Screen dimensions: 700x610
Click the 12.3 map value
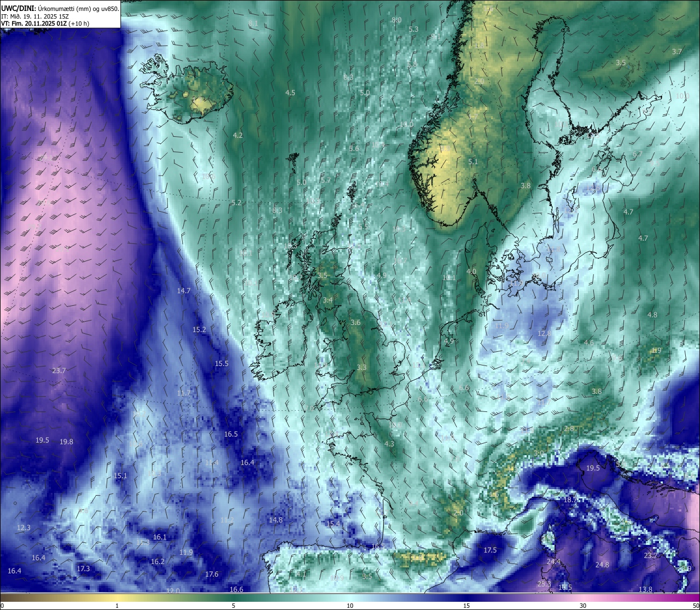tap(24, 527)
